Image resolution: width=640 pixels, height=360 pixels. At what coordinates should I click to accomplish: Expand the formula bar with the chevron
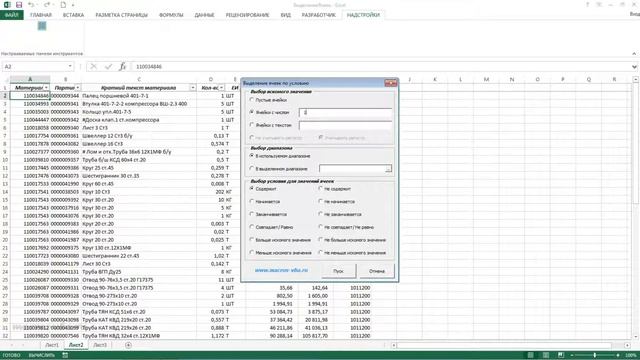tap(634, 67)
